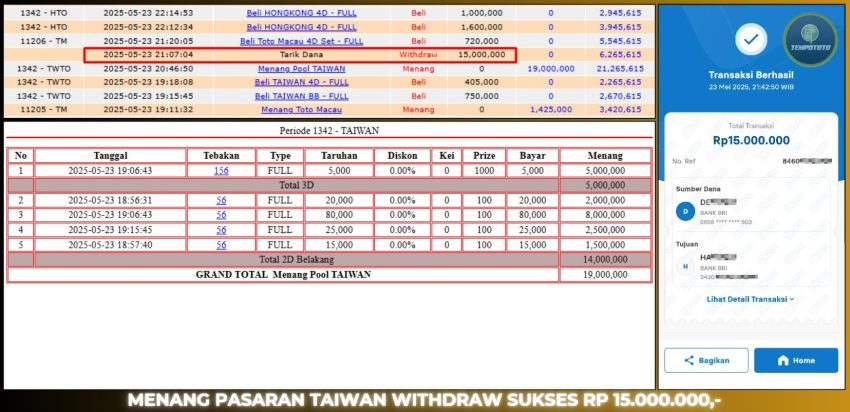Click the 11205 - TM period cell
This screenshot has width=850, height=412.
click(44, 110)
